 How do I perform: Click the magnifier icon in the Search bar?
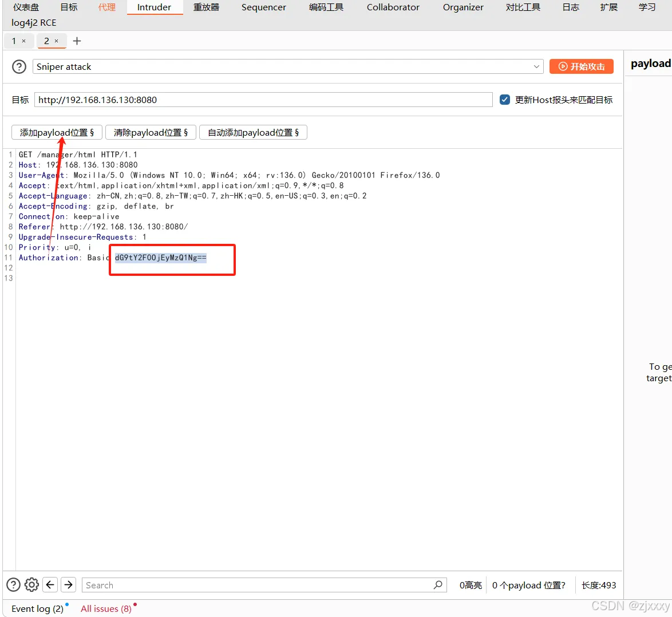pos(437,584)
